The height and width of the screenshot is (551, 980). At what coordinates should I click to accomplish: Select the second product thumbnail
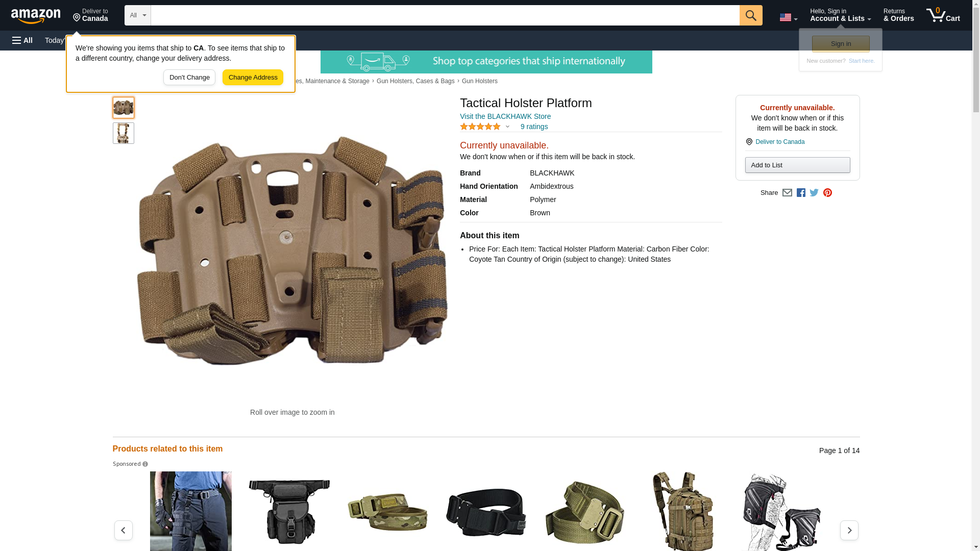(123, 133)
